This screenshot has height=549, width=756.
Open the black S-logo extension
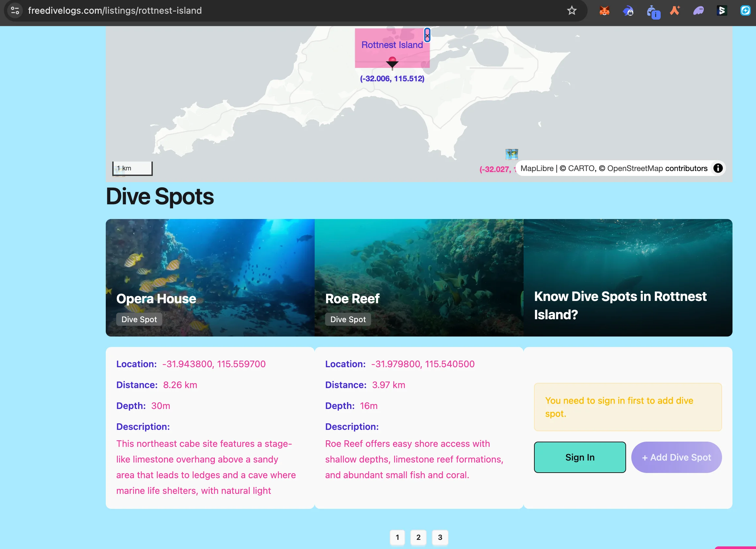(x=722, y=11)
